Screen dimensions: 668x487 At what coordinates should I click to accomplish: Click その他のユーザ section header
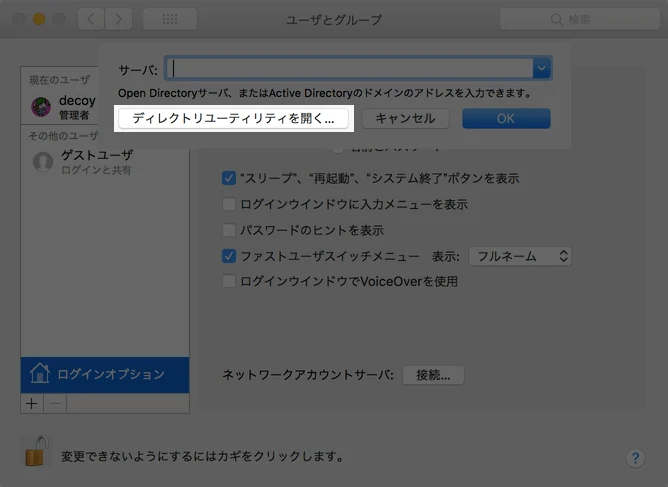pos(63,136)
